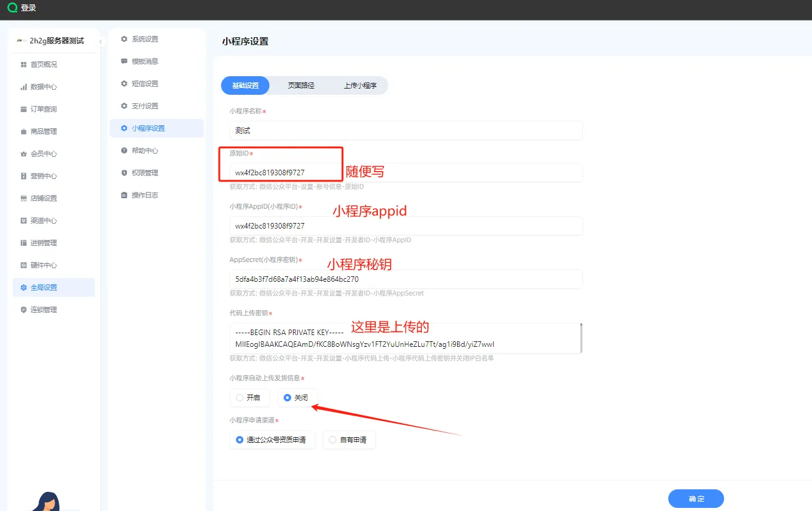Click the 首页概况 grid icon in sidebar

pyautogui.click(x=24, y=64)
